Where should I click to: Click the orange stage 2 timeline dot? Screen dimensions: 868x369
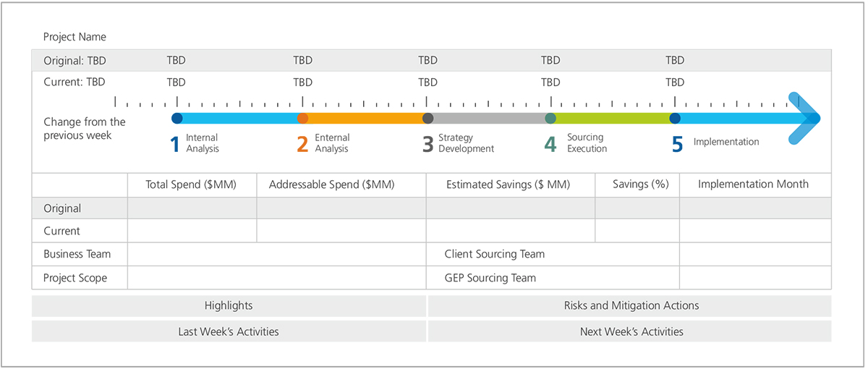(x=302, y=118)
